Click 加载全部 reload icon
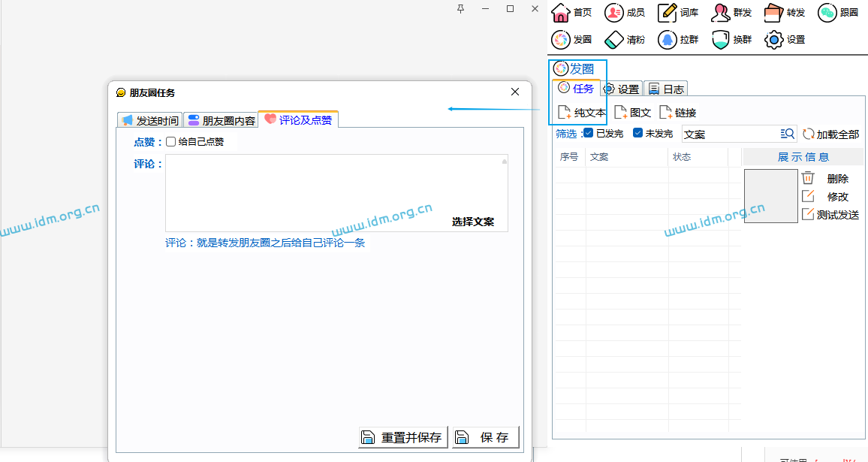Screen dimensions: 868x462 [808, 134]
